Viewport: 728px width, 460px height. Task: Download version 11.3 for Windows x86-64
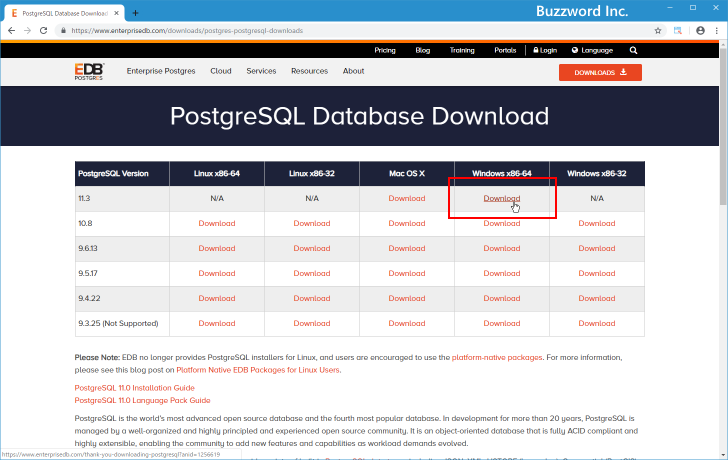[501, 198]
